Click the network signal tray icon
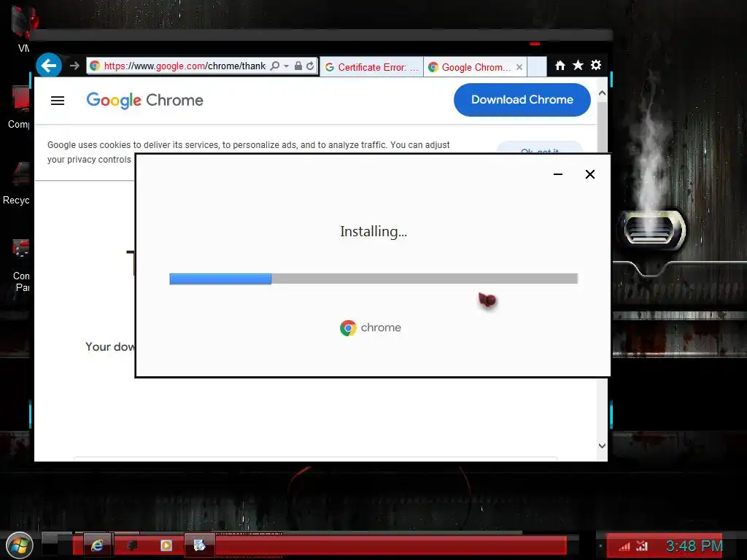Viewport: 747px width, 560px height. [624, 546]
